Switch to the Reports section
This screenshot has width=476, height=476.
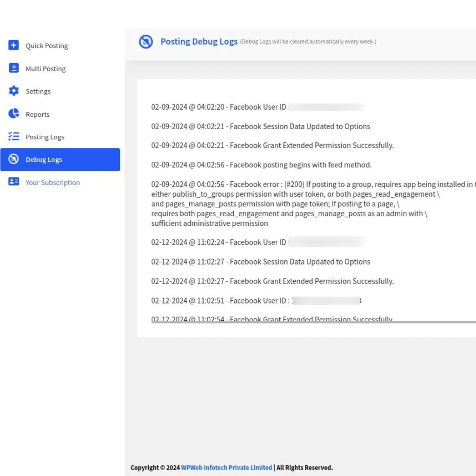38,114
